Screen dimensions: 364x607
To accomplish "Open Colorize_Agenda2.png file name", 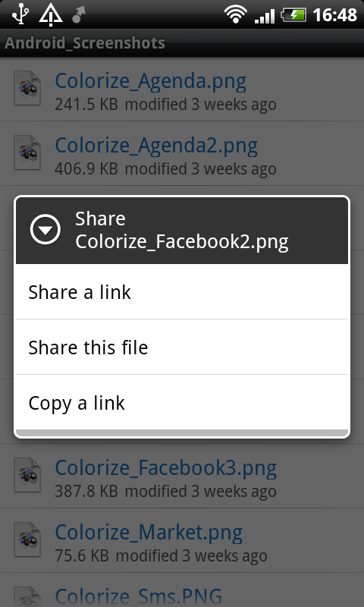I will coord(156,146).
